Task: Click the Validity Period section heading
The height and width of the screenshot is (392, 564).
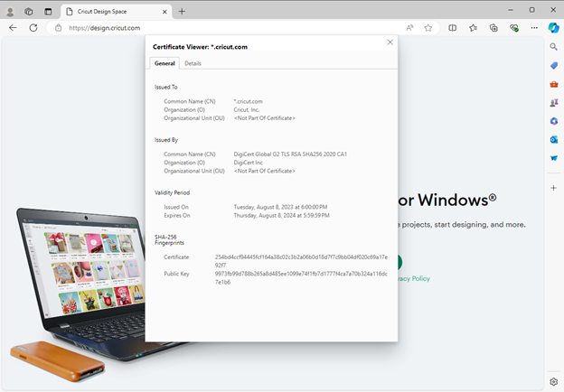Action: [172, 192]
